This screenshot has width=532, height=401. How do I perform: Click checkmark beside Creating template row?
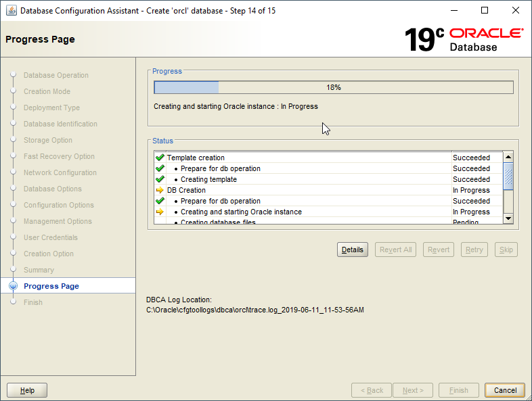coord(160,179)
